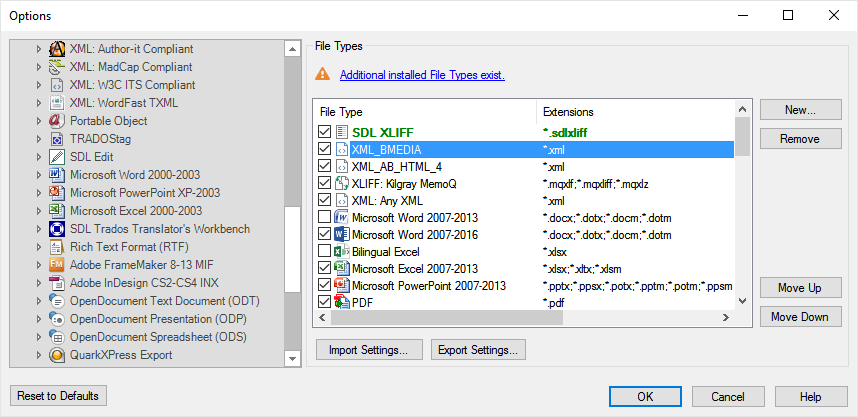Screen dimensions: 858x417
Task: Click the SDL XLIFF file type icon
Action: 341,132
